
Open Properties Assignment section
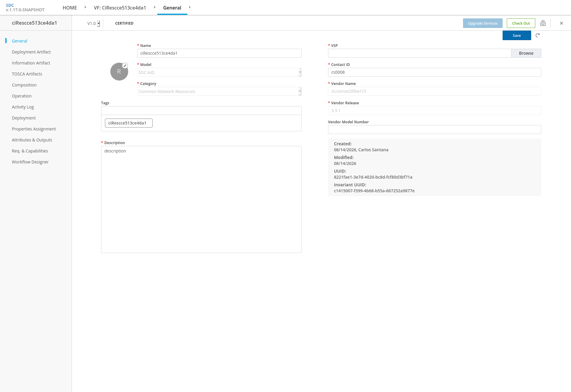coord(34,129)
